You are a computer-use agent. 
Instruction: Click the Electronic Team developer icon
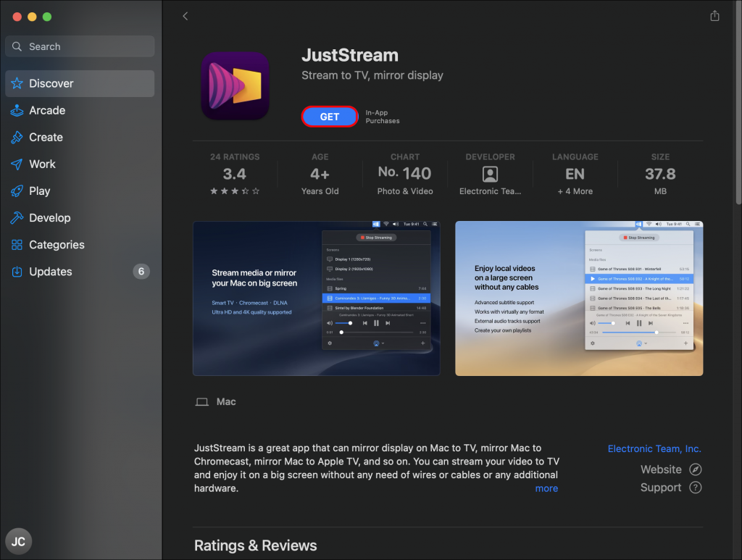pos(490,173)
